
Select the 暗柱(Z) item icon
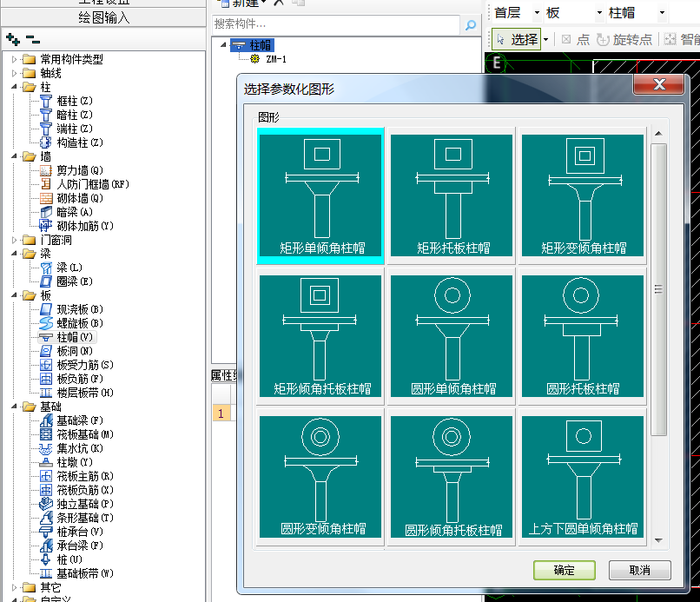(x=46, y=115)
